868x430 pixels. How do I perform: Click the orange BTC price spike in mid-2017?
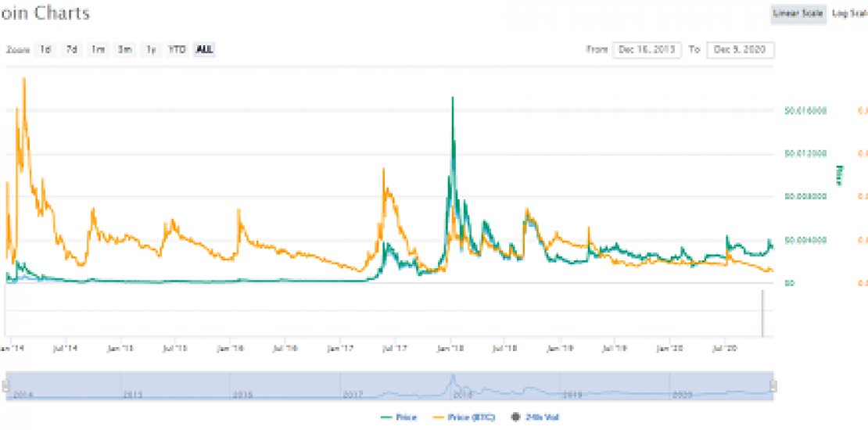(x=383, y=170)
